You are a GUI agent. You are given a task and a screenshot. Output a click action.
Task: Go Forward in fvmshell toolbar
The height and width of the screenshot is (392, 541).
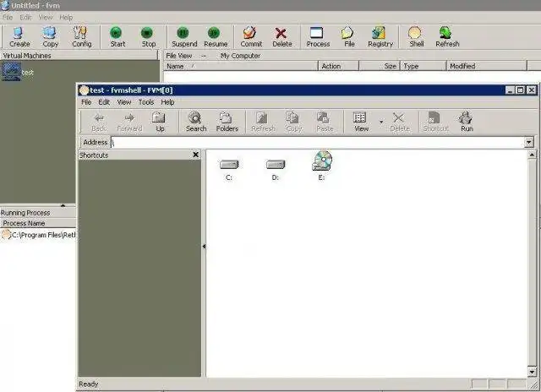pyautogui.click(x=129, y=122)
